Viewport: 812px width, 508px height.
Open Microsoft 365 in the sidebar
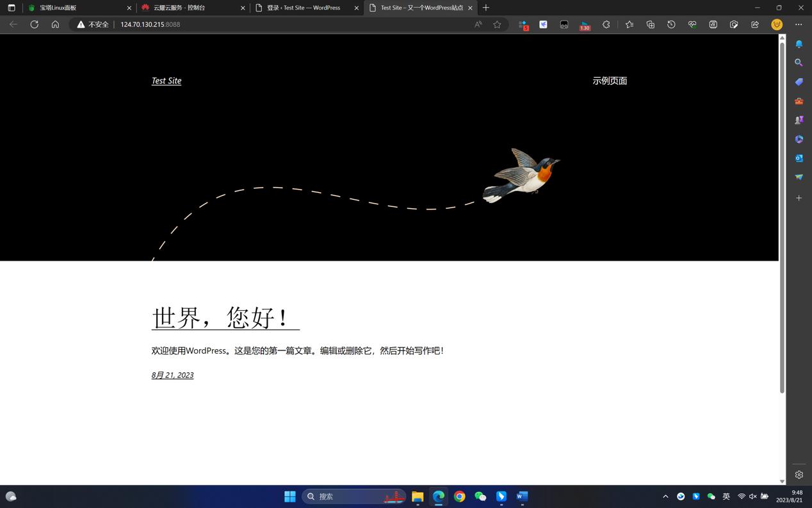point(799,139)
